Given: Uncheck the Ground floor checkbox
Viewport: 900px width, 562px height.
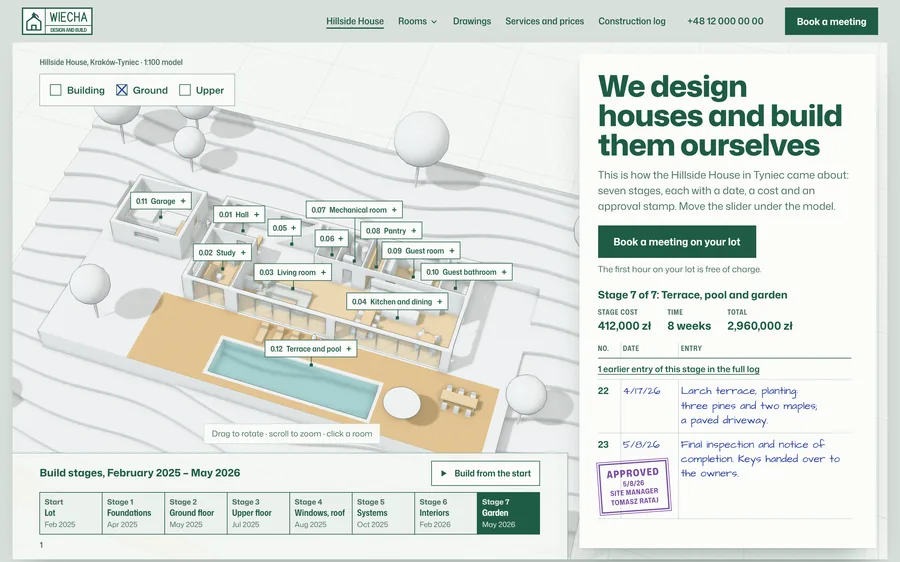Looking at the screenshot, I should click(x=122, y=90).
